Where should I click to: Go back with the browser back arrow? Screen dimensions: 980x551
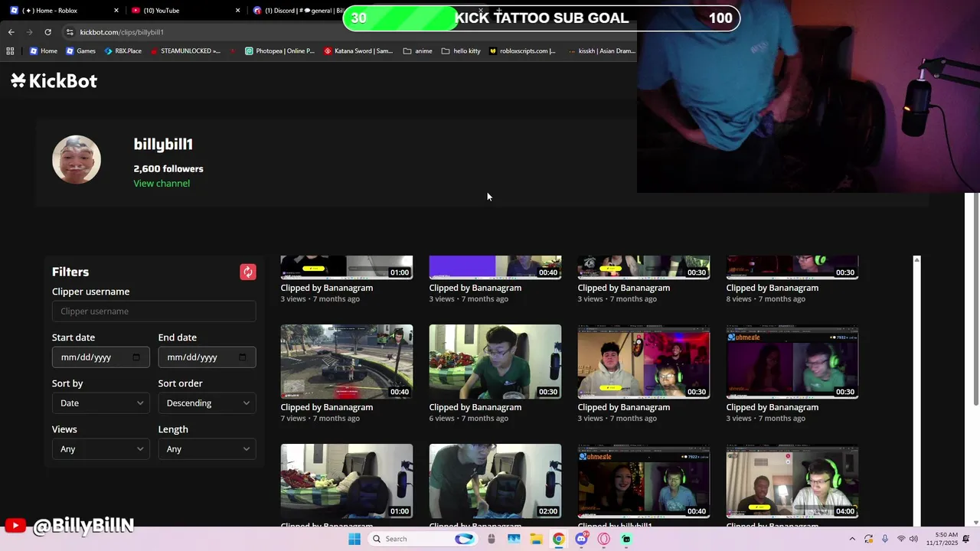11,32
